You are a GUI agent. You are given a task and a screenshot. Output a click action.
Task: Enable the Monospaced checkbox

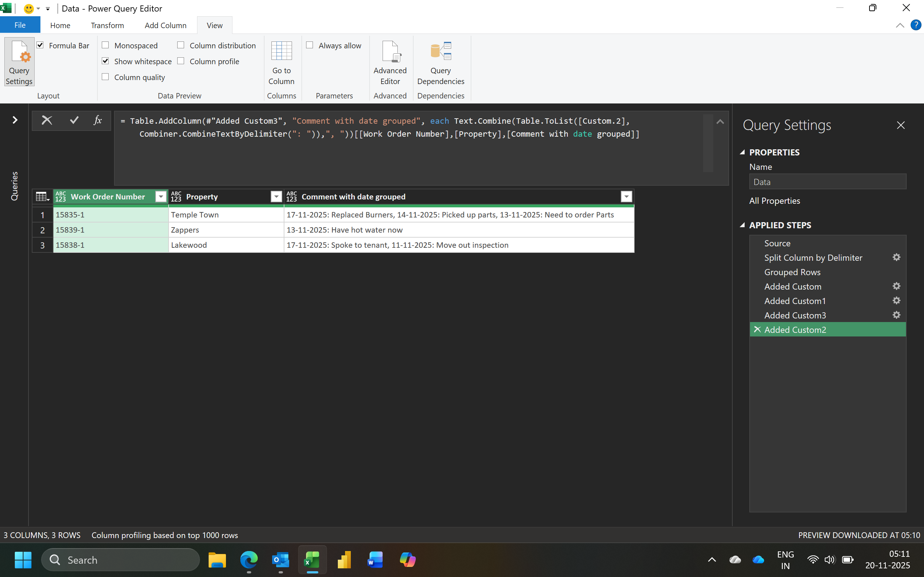pyautogui.click(x=106, y=45)
